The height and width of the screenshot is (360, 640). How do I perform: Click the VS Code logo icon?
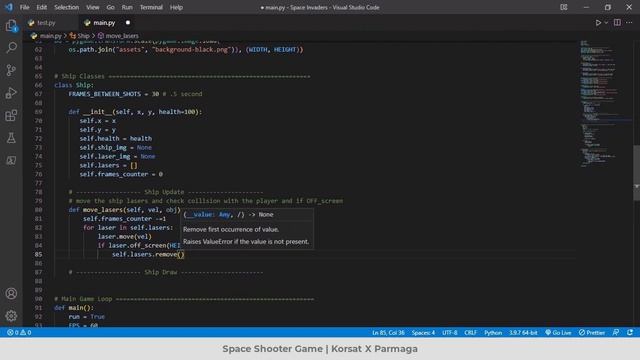(x=9, y=7)
